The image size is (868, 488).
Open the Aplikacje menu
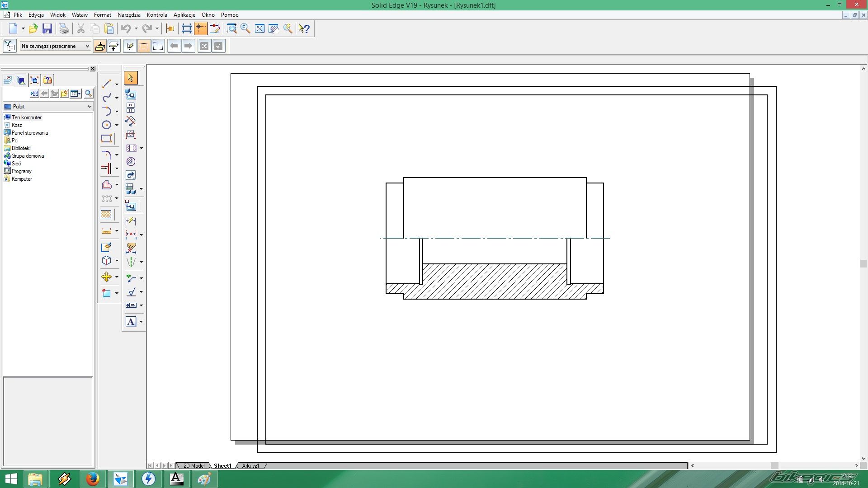point(184,15)
